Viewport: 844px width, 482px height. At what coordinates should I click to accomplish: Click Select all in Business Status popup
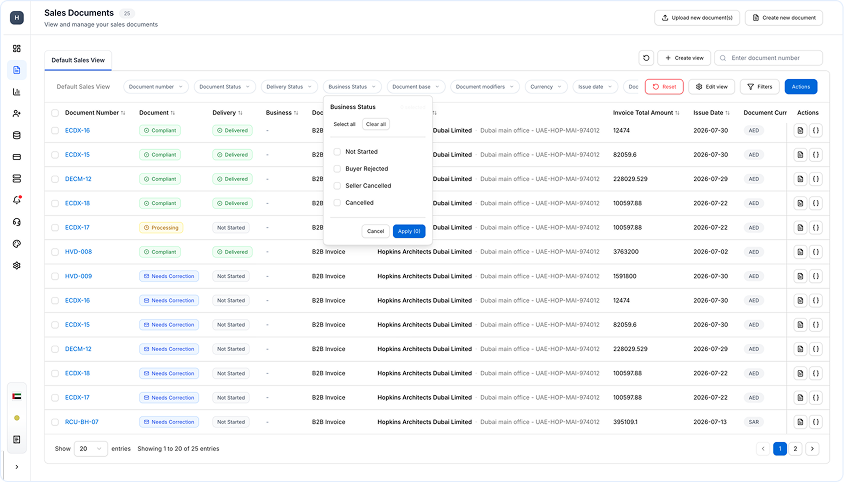[344, 124]
